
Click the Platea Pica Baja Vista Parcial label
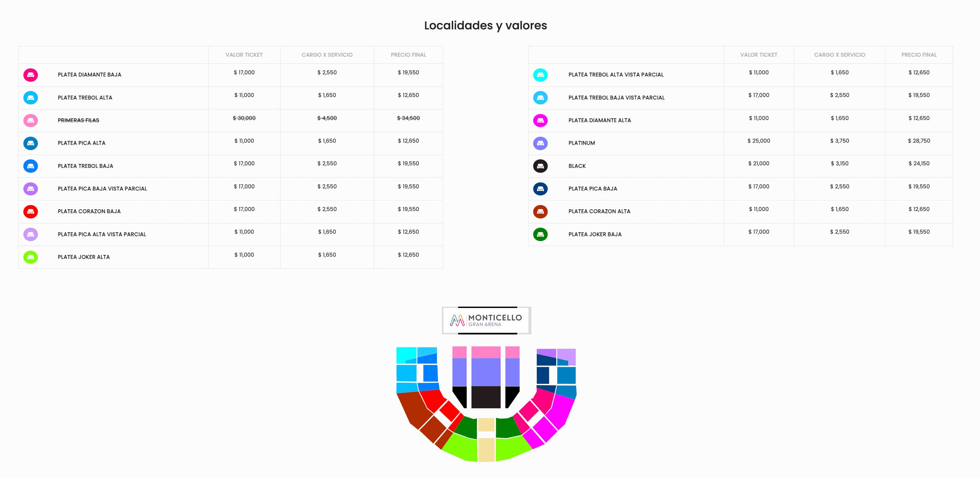(x=102, y=189)
